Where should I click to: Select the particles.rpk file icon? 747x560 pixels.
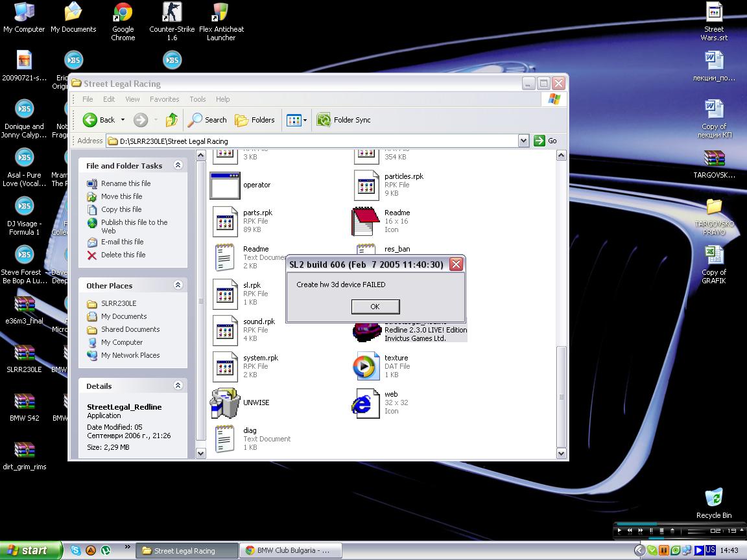[366, 185]
